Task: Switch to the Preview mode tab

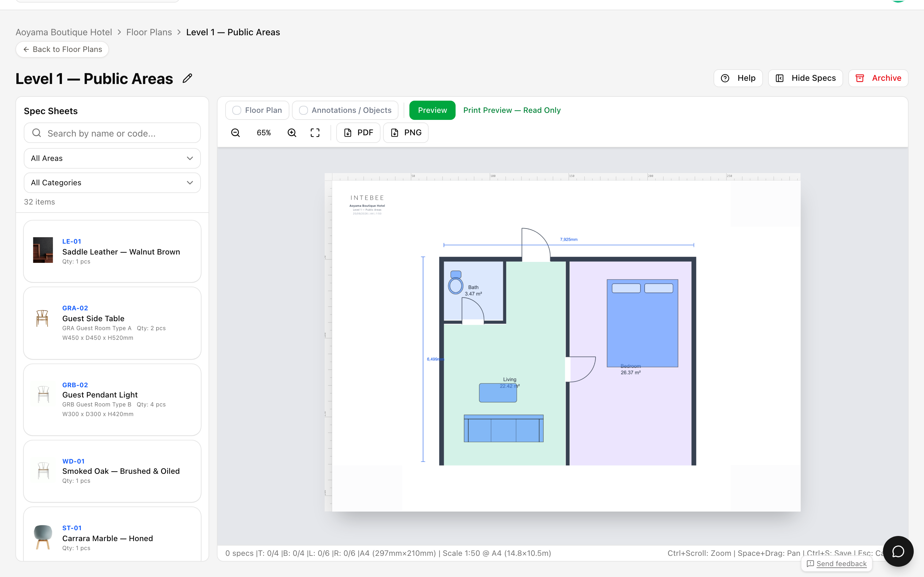Action: (432, 110)
